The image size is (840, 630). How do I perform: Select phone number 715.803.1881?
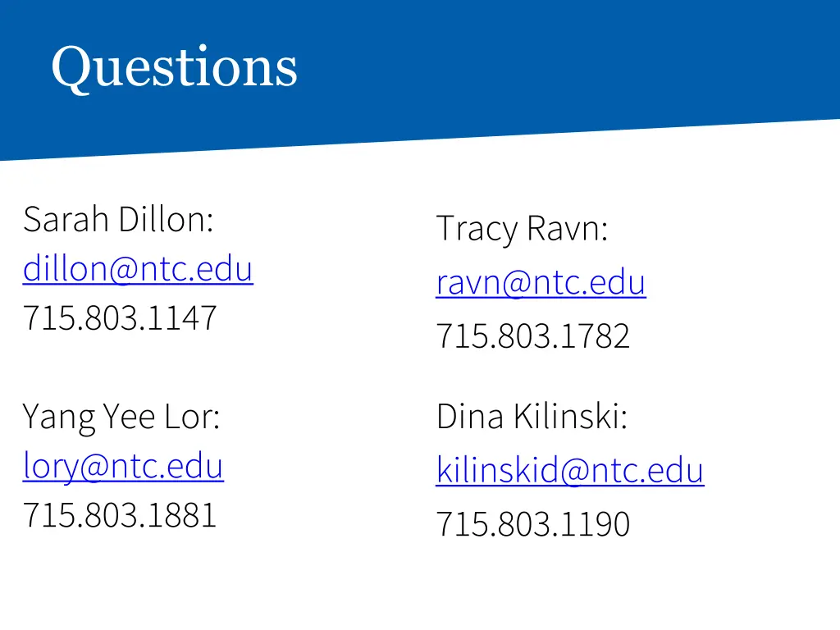tap(120, 515)
